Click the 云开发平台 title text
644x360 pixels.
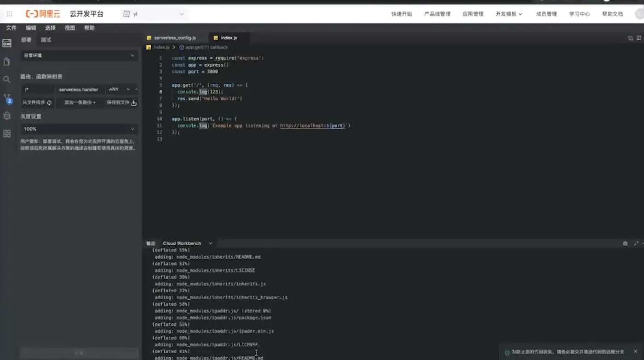pyautogui.click(x=86, y=14)
